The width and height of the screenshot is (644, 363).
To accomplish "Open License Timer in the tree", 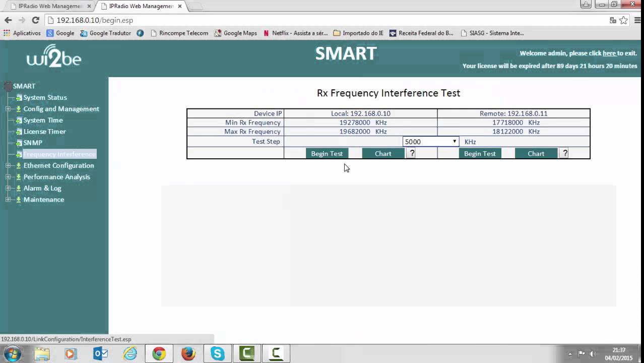I will (x=44, y=132).
